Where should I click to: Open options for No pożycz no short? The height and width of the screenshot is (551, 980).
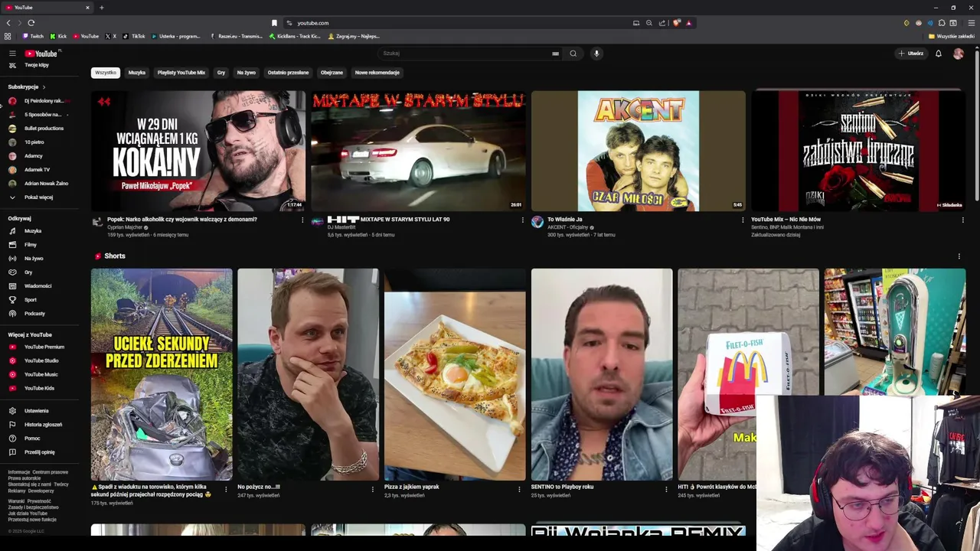coord(373,489)
